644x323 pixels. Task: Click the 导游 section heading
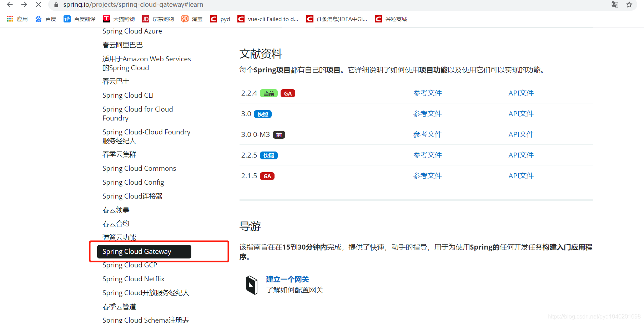(x=250, y=226)
